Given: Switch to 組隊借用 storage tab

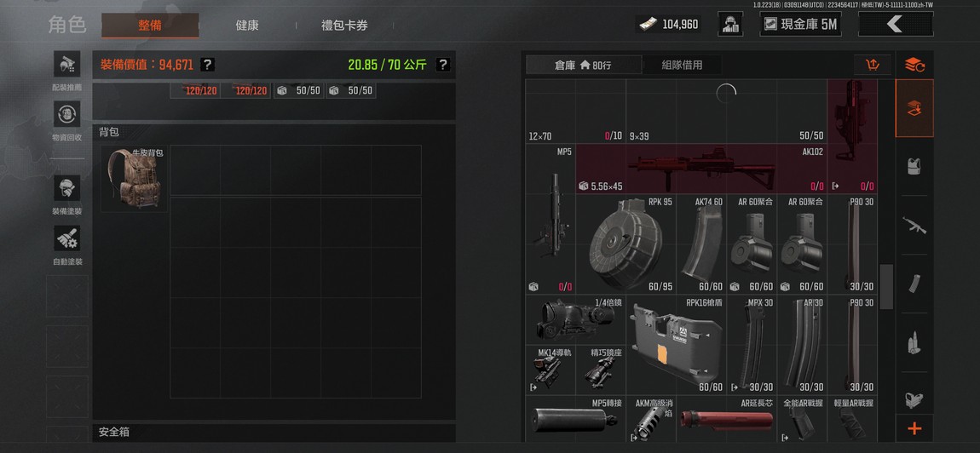Looking at the screenshot, I should (682, 65).
